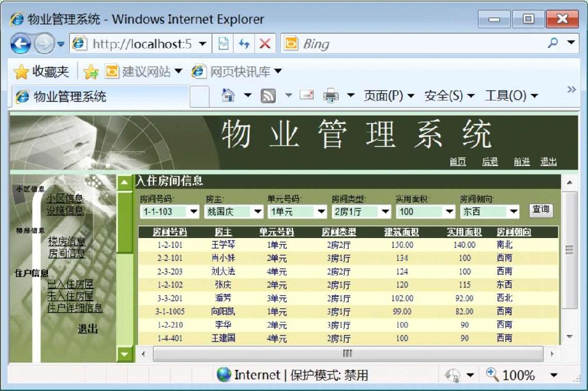Open 已入住房屋 in the sidebar
The image size is (588, 391).
[x=70, y=284]
